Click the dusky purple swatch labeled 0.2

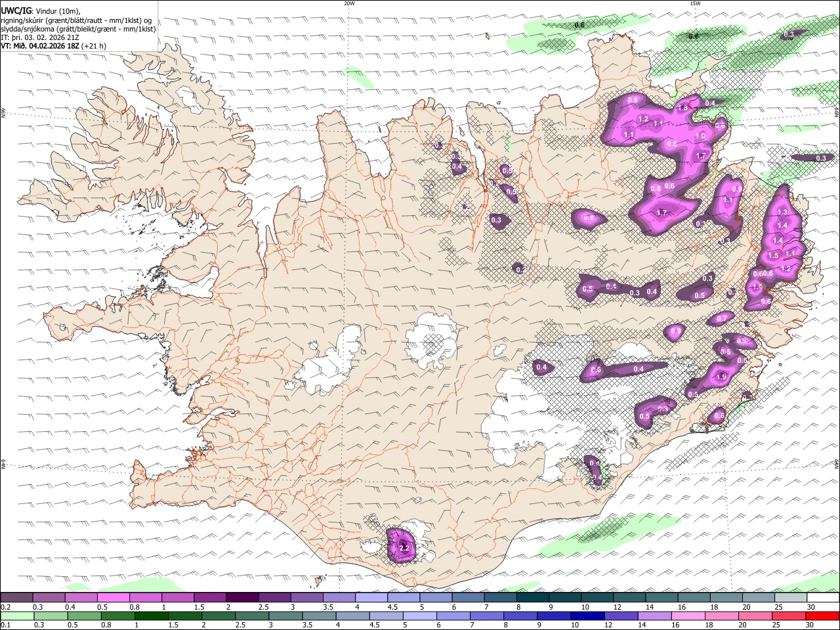click(16, 598)
